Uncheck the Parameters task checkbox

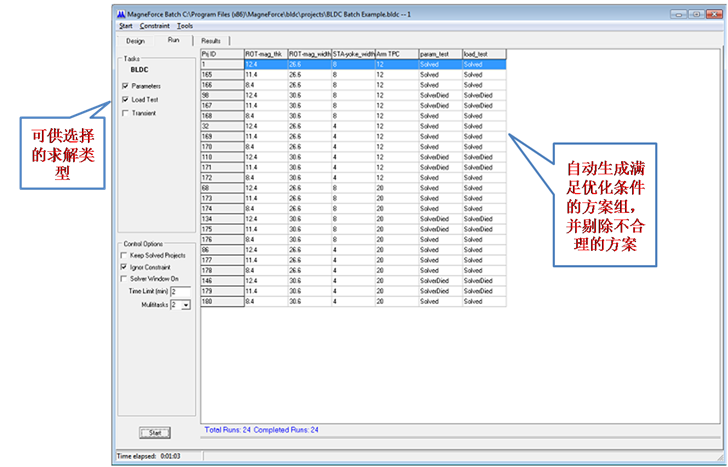(x=124, y=86)
